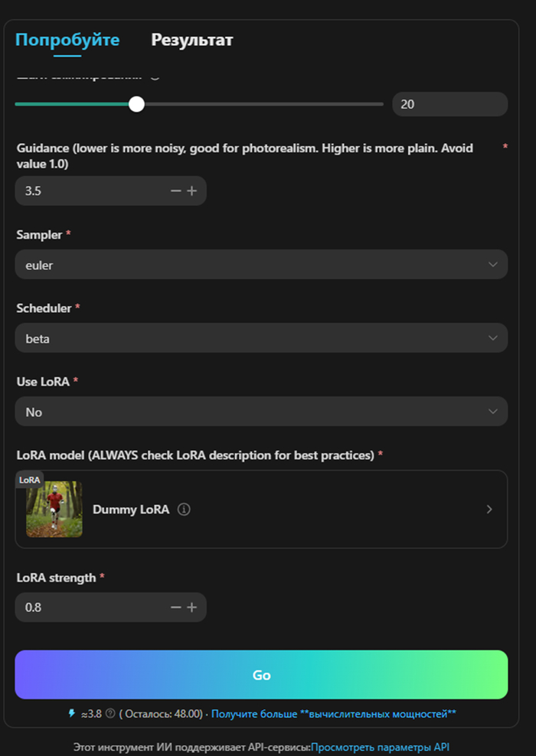Screen dimensions: 536x756
Task: Expand the Use LoRA dropdown
Action: tap(260, 412)
